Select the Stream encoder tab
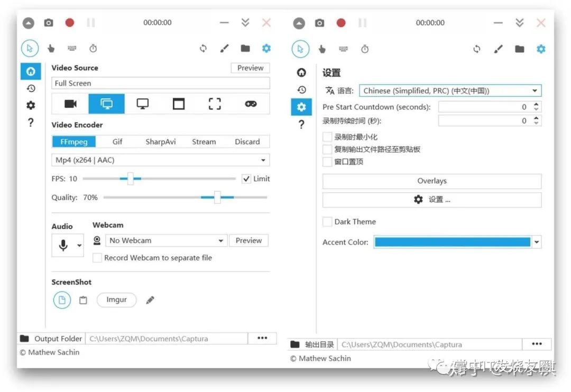 [204, 142]
